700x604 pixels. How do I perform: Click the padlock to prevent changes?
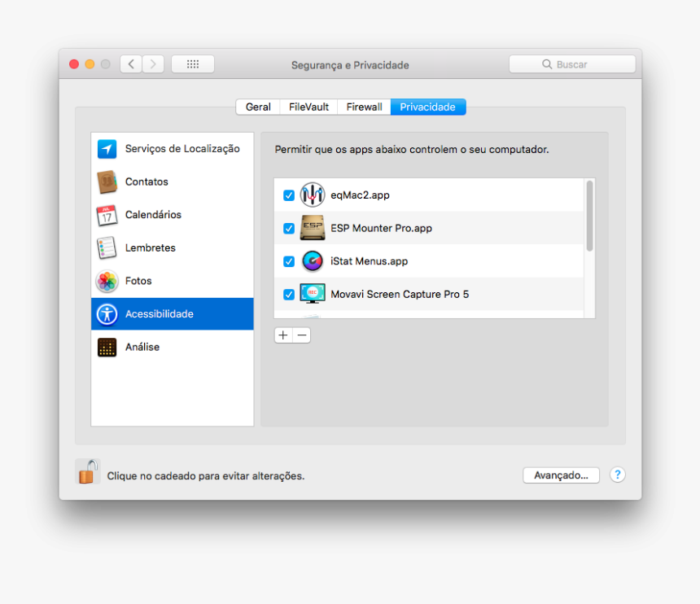pos(88,472)
